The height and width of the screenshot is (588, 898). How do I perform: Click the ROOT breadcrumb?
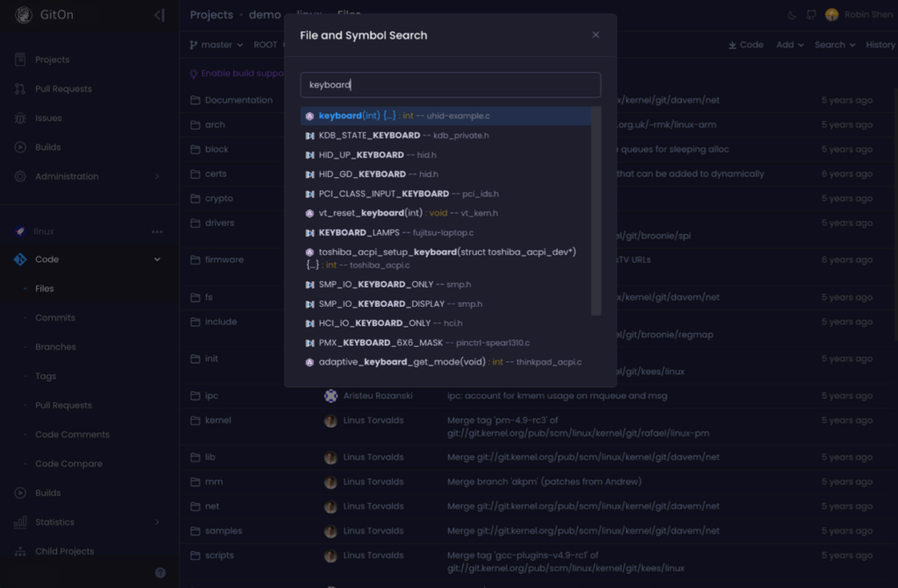265,45
